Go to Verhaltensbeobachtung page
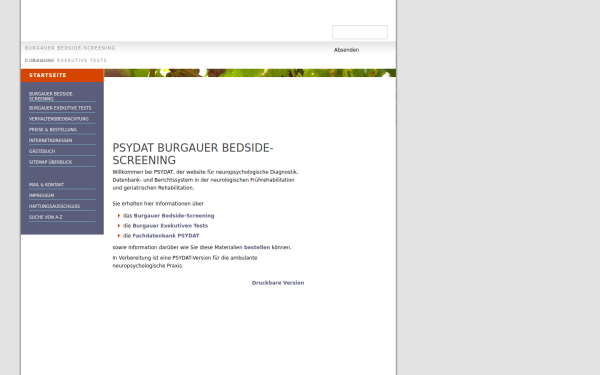This screenshot has height=375, width=600. (x=62, y=119)
